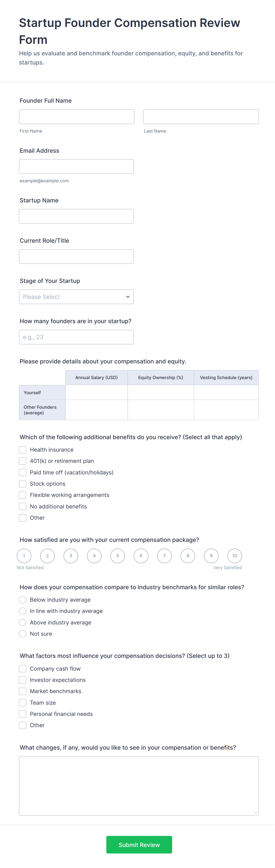Screen dimensions: 275x868
Task: Check the Health insurance checkbox
Action: point(22,450)
